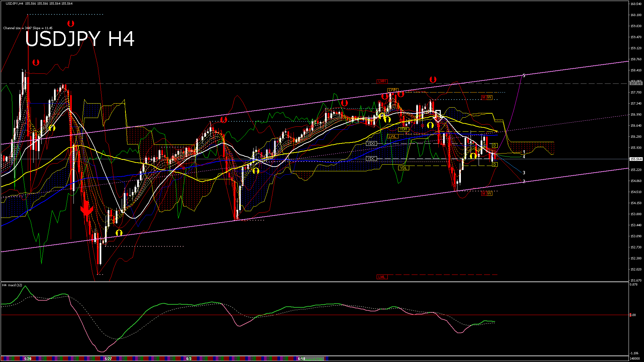Click the yellow up-arrow circle above YDL line
644x362 pixels.
[x=473, y=156]
